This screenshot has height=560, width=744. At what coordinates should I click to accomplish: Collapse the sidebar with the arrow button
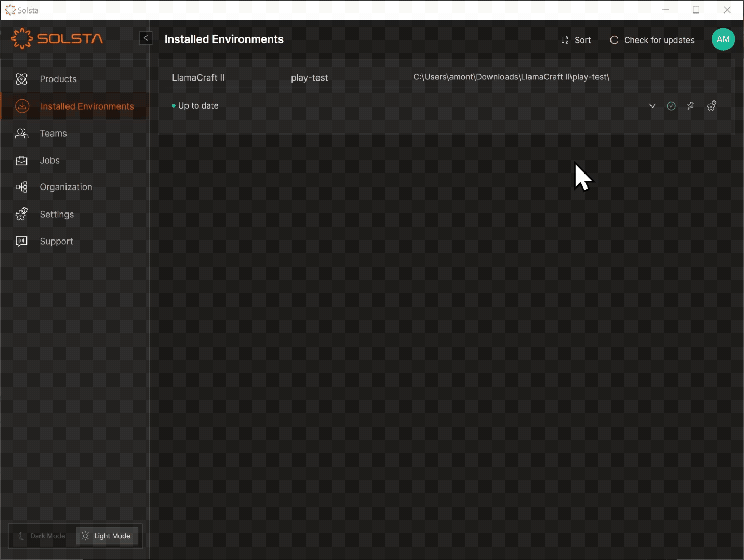tap(145, 38)
